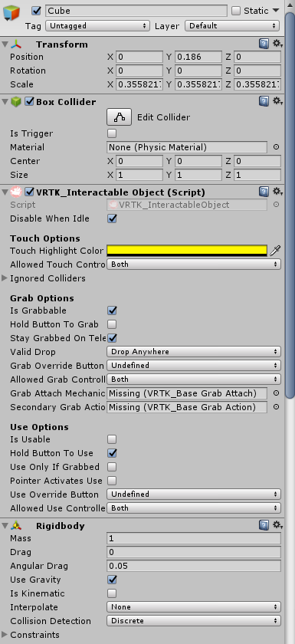
Task: Click the Position Y field 0.186
Action: click(x=198, y=57)
